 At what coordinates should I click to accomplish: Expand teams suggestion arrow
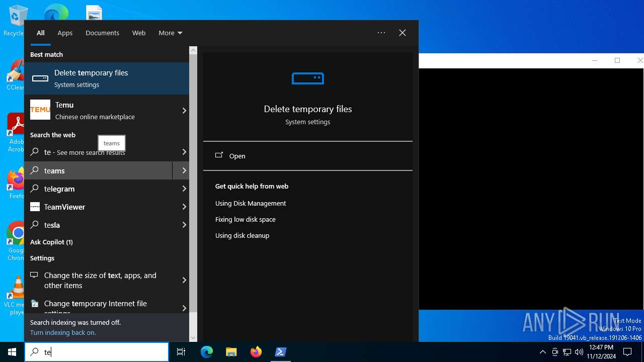184,170
